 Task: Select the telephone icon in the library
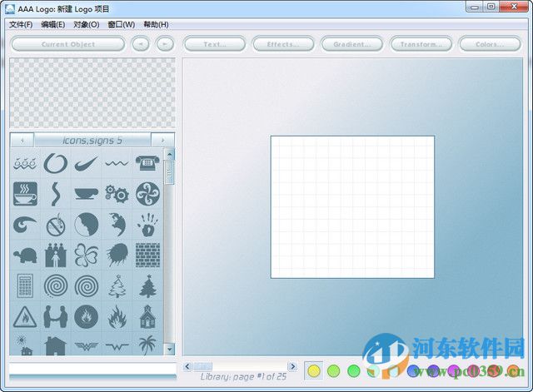pyautogui.click(x=147, y=163)
